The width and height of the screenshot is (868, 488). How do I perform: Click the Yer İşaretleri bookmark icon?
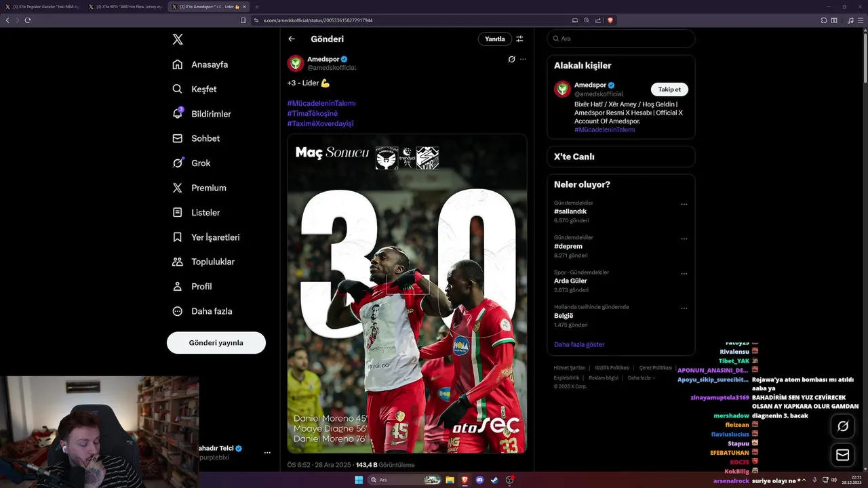click(178, 237)
